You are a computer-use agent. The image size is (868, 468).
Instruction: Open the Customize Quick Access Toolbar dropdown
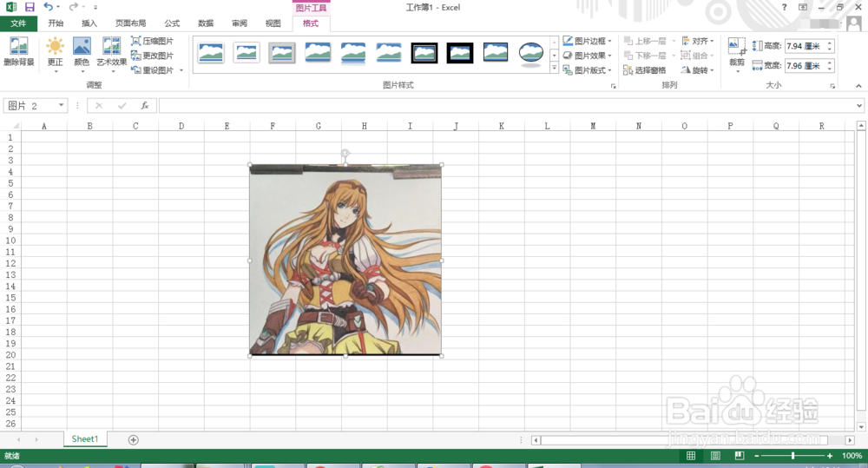click(x=95, y=7)
